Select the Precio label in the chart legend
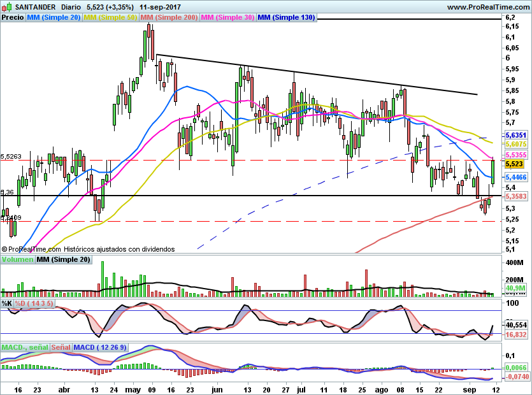The image size is (532, 395). click(x=13, y=17)
